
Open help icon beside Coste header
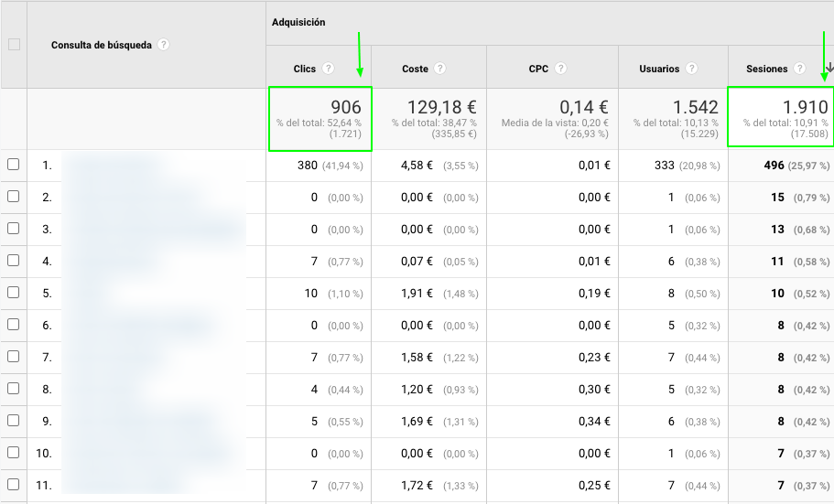point(439,68)
